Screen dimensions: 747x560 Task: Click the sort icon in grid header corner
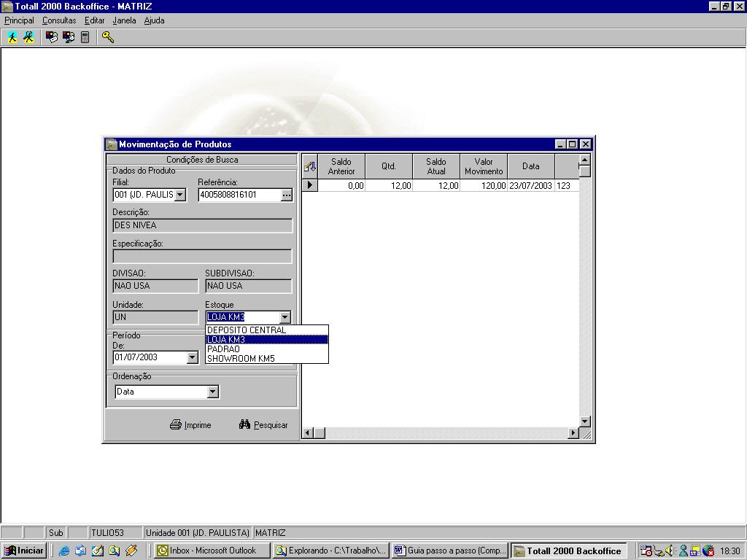pyautogui.click(x=310, y=166)
